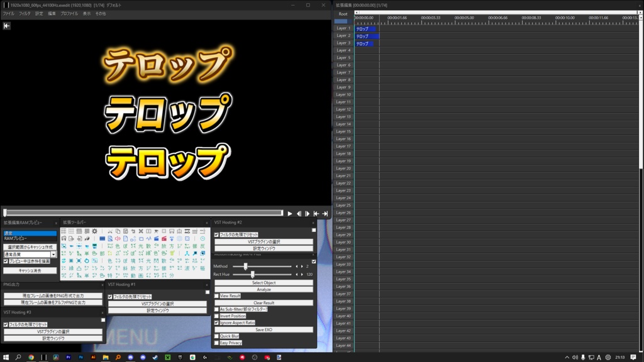644x362 pixels.
Task: Click the red speaker audio icon in 拡張ツールバー
Action: 118,238
